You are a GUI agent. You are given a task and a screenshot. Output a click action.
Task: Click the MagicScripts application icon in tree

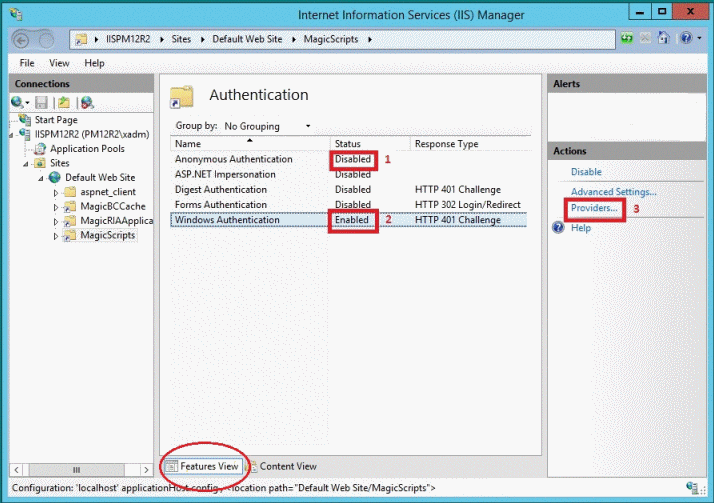(70, 235)
